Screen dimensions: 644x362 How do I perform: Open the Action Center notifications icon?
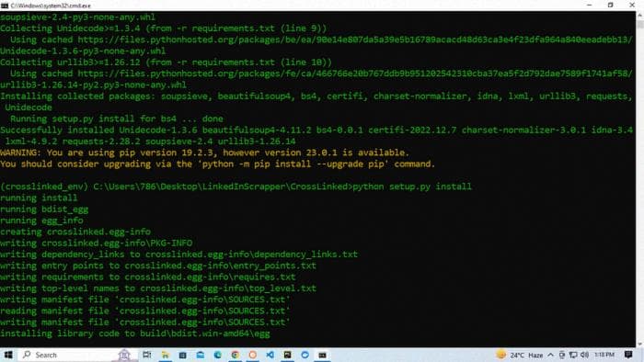click(x=628, y=355)
